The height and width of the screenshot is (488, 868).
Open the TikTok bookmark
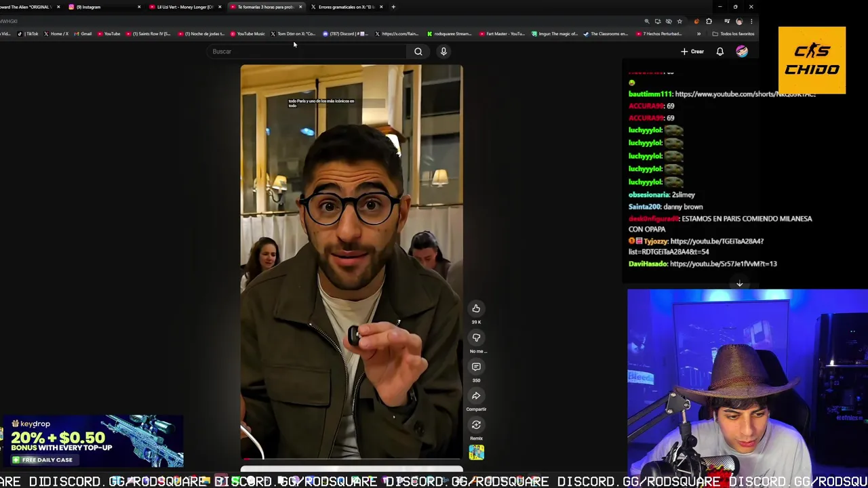coord(28,34)
